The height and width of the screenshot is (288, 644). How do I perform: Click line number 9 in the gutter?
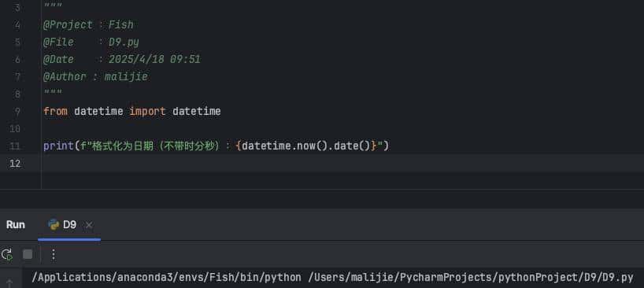pyautogui.click(x=17, y=112)
